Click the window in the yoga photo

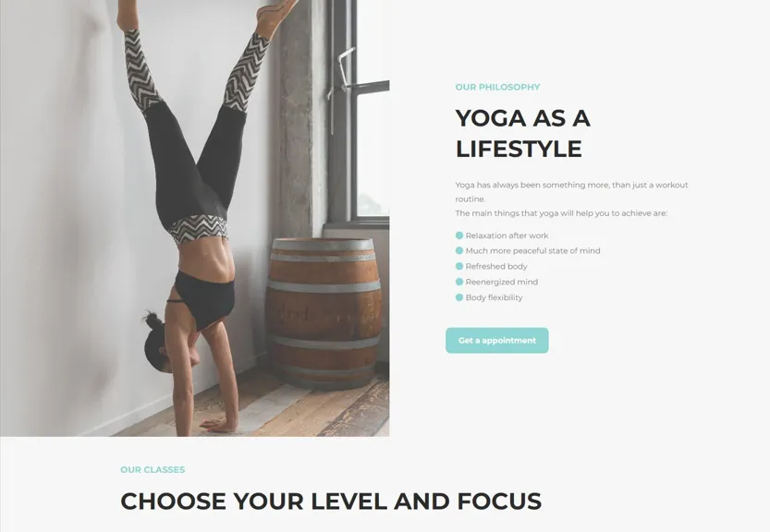tap(364, 111)
